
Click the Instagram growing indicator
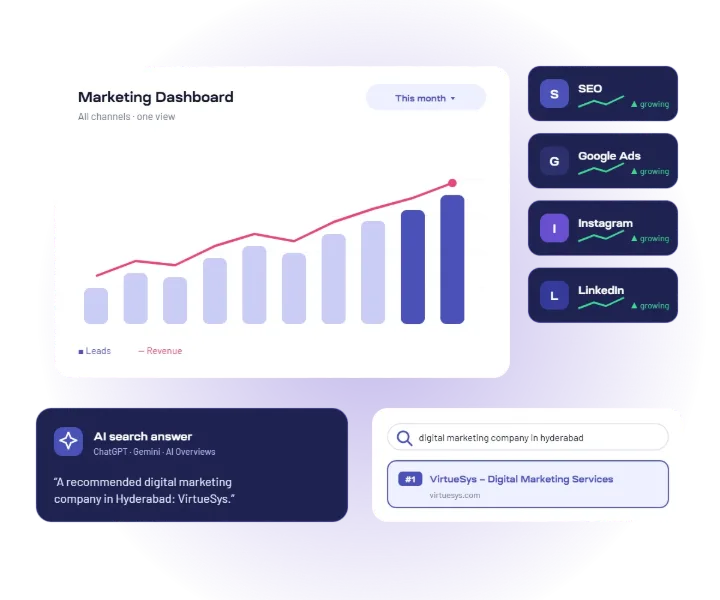(650, 239)
